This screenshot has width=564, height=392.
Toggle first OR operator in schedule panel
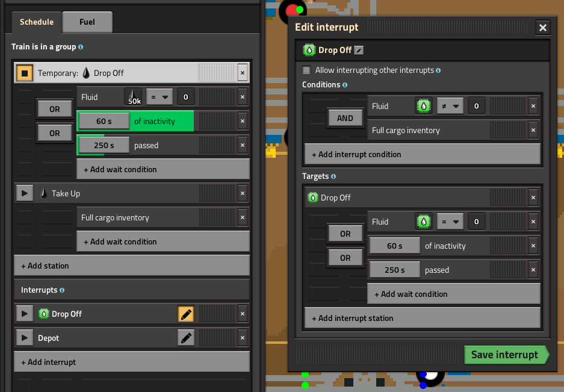point(55,109)
